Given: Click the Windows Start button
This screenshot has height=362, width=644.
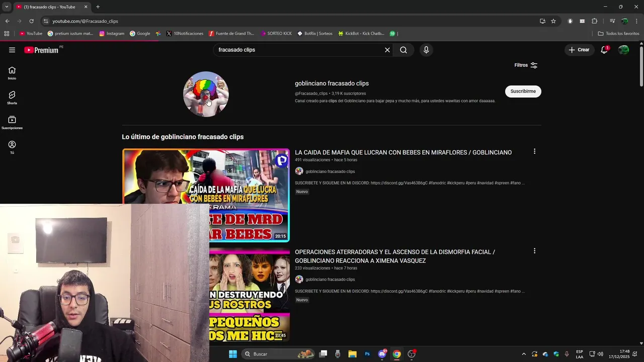Looking at the screenshot, I should pyautogui.click(x=233, y=354).
